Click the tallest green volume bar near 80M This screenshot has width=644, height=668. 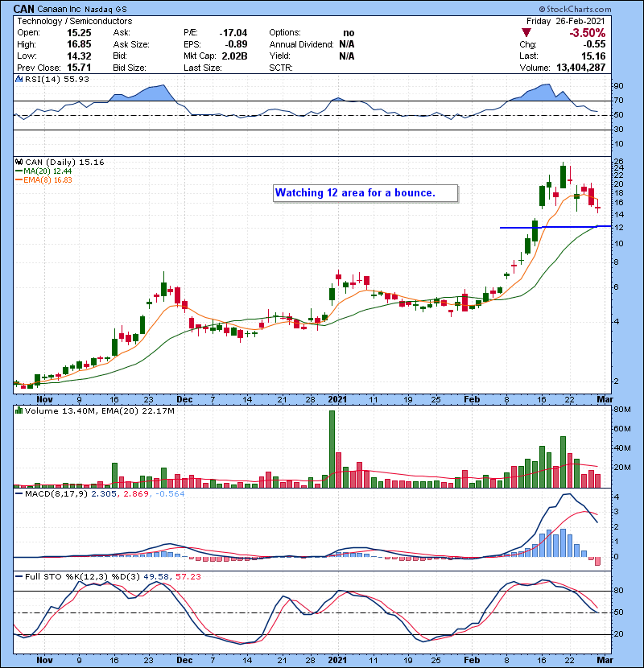[332, 448]
